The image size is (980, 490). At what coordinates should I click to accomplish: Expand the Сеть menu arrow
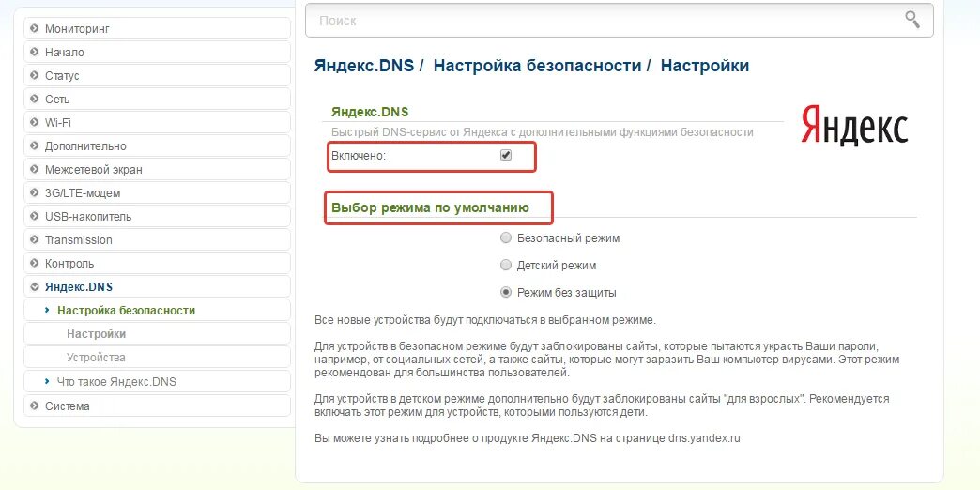pos(35,99)
